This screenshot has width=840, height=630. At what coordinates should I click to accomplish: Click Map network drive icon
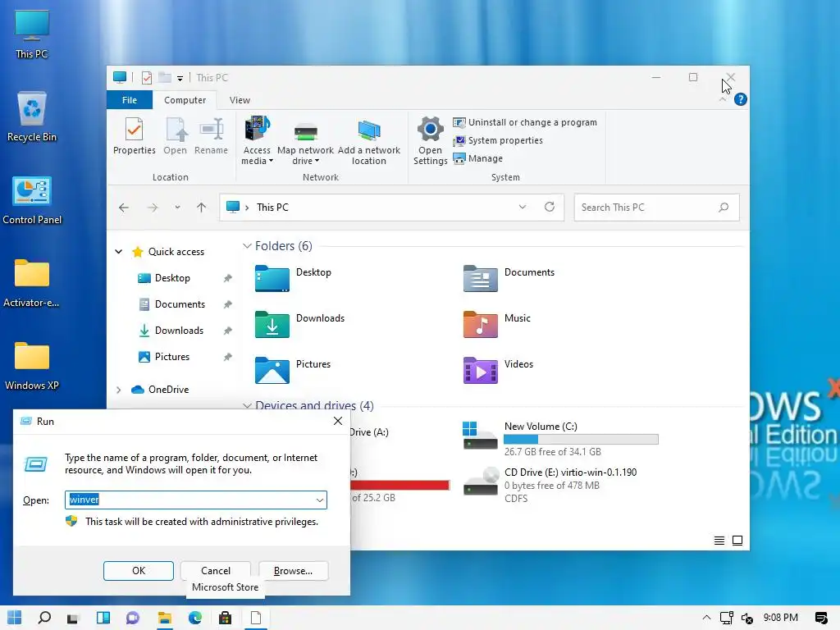pos(306,131)
